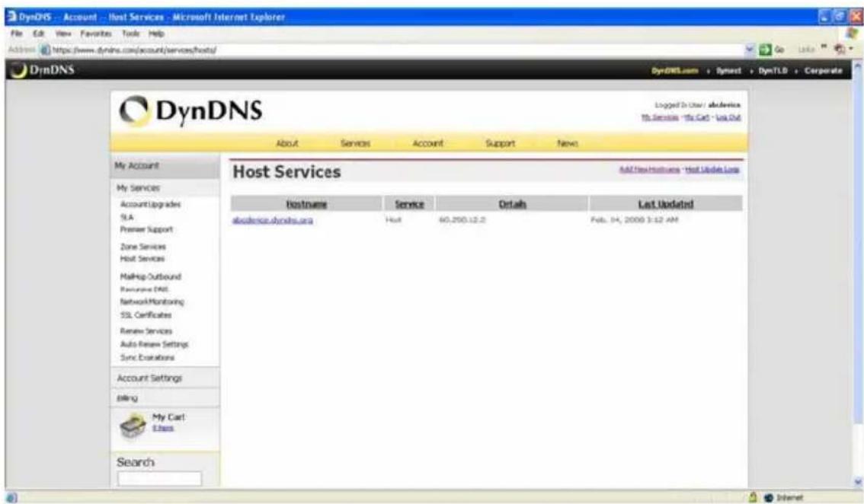Click the My Cart link under logged in user
864x504 pixels.
[696, 117]
